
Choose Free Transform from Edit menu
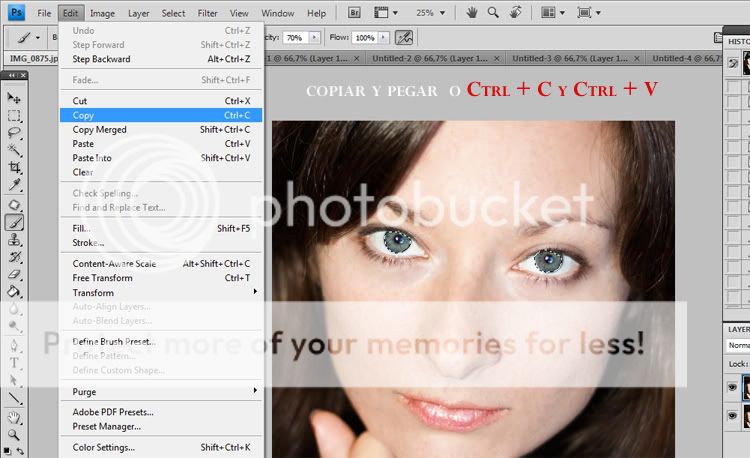click(x=161, y=278)
